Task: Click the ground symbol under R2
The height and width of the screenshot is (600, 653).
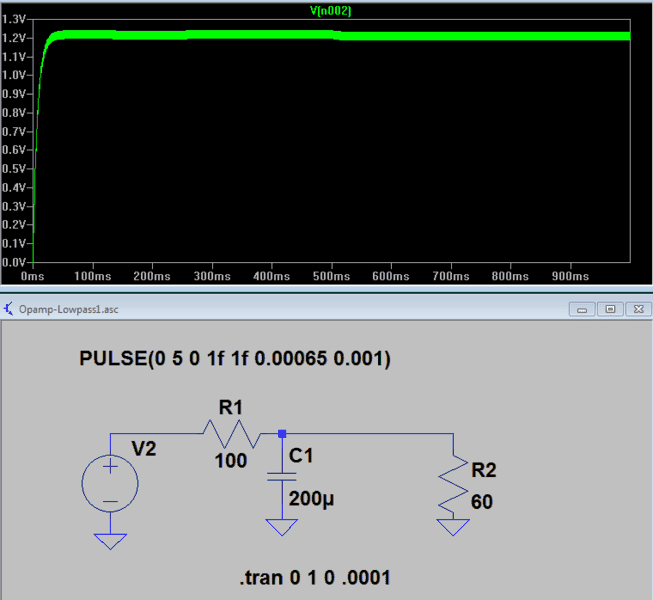Action: pyautogui.click(x=453, y=527)
